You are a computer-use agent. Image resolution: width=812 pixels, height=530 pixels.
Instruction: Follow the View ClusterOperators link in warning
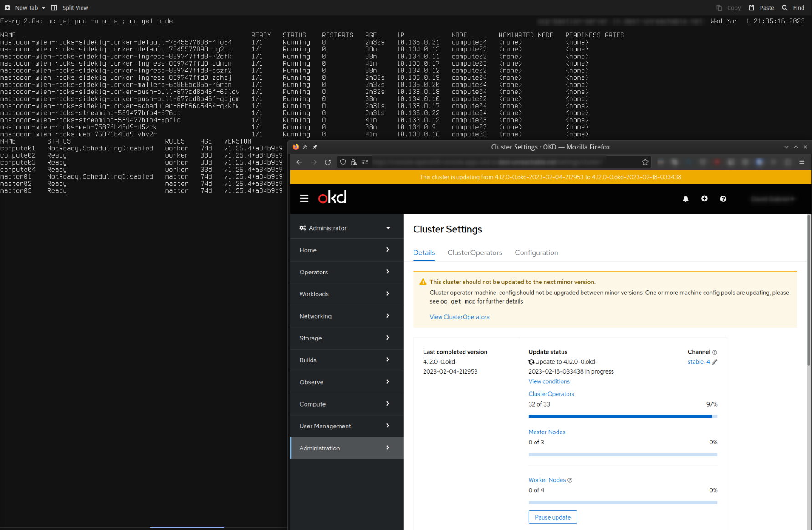tap(460, 317)
